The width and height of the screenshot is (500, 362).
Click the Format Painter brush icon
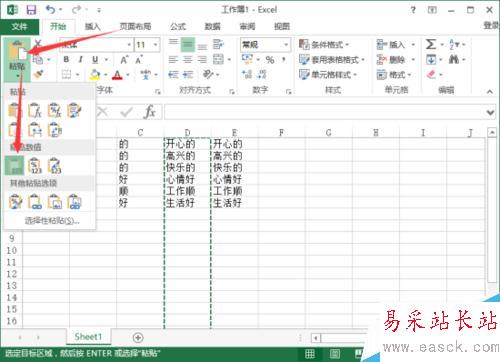(38, 74)
